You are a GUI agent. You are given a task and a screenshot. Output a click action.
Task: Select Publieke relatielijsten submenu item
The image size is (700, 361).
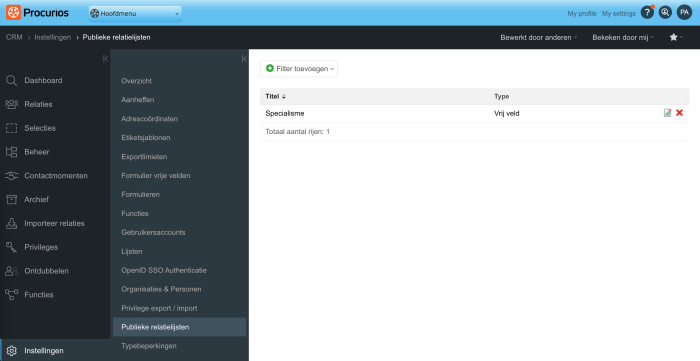(179, 327)
